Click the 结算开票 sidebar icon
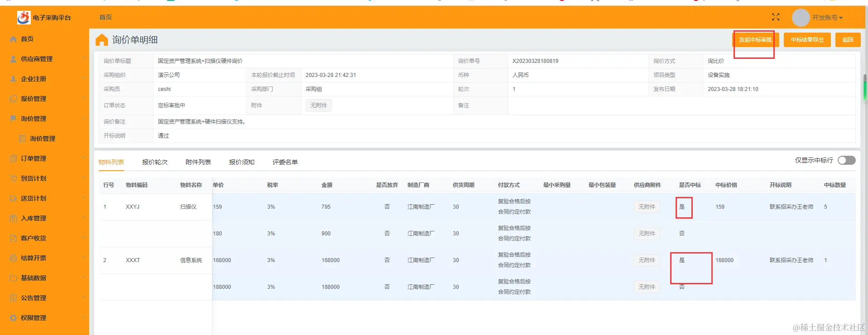 coord(14,258)
